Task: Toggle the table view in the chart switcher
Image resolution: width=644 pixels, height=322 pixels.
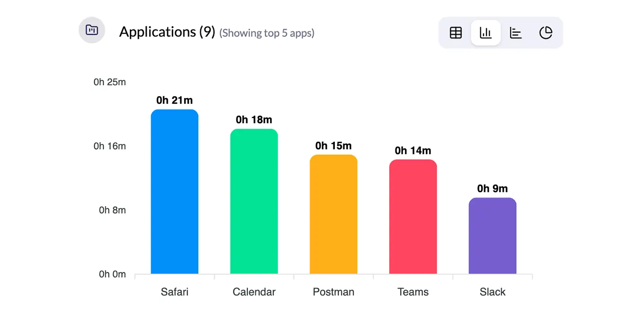Action: 456,33
